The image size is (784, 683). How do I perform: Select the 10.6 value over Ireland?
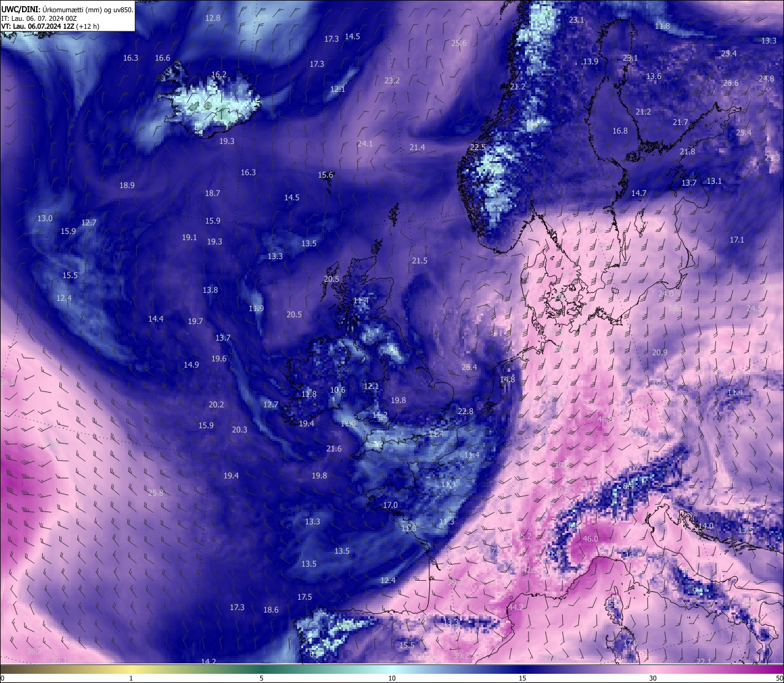click(x=337, y=390)
